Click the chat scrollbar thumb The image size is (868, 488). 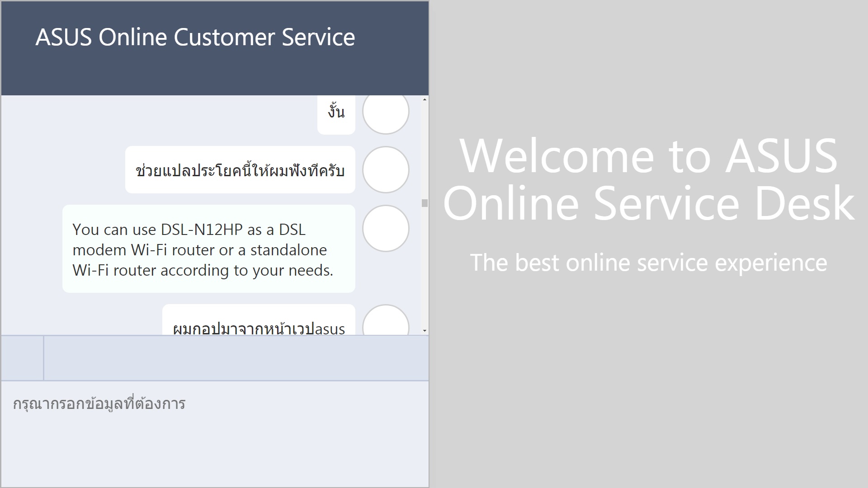point(425,203)
